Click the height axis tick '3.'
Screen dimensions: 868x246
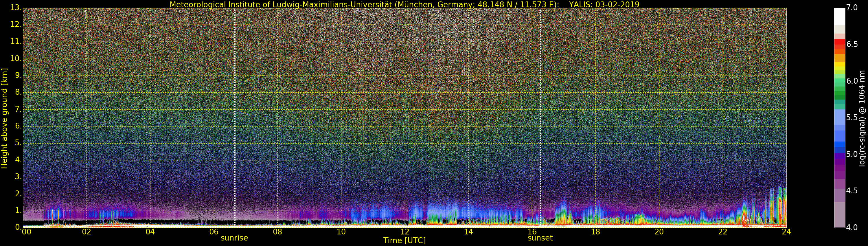19,177
